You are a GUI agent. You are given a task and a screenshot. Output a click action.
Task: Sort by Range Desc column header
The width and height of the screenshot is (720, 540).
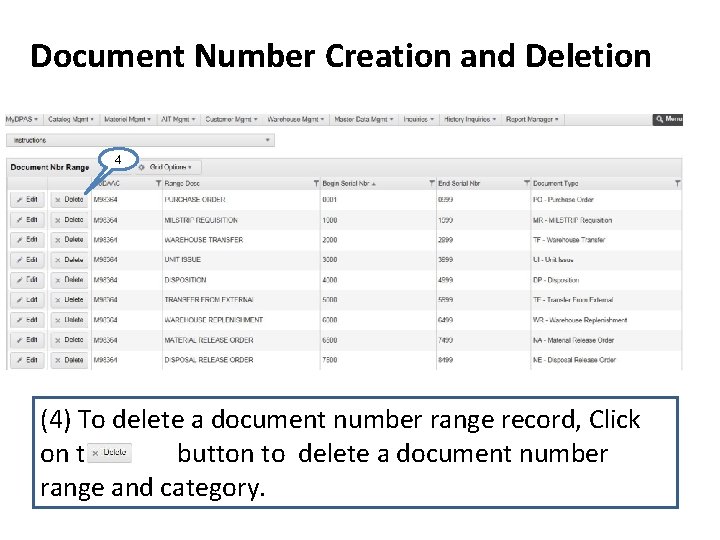(182, 183)
